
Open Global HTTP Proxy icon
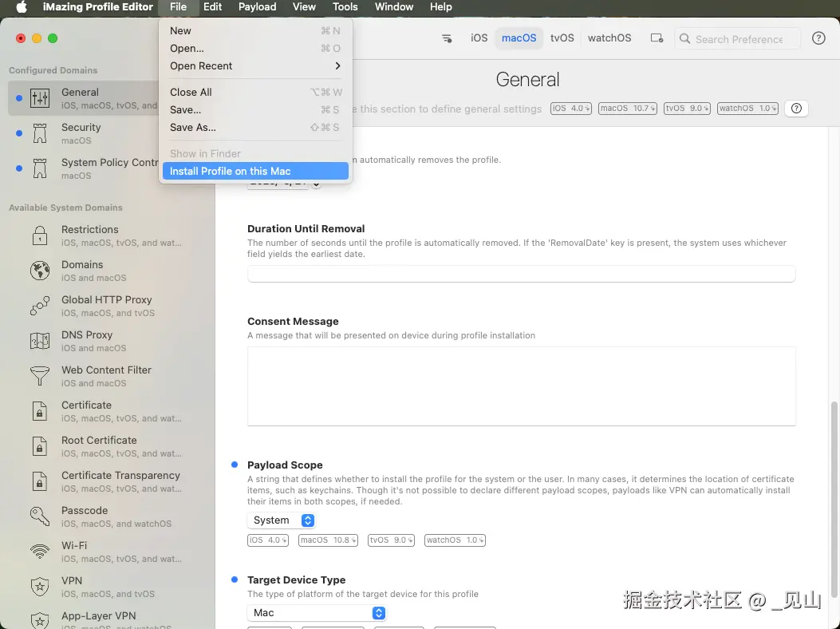pyautogui.click(x=40, y=306)
